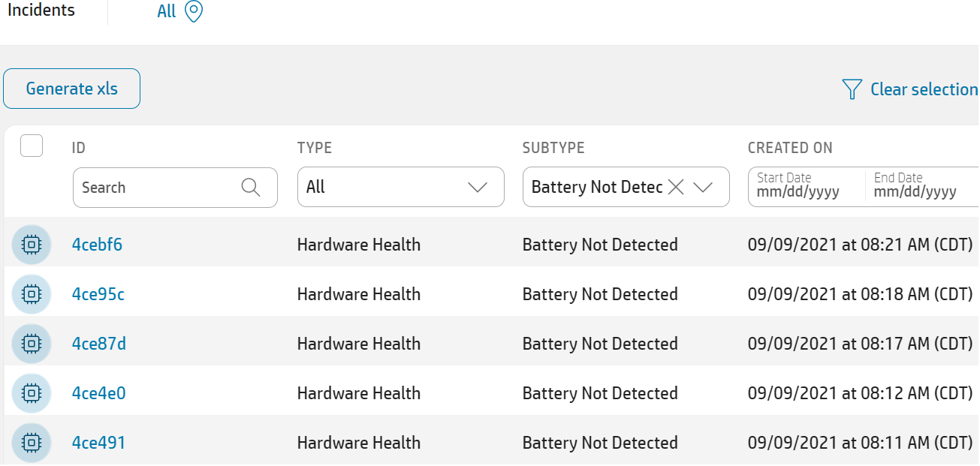Remove the Battery Not Detected filter via its X
This screenshot has height=466, width=980.
click(x=675, y=187)
